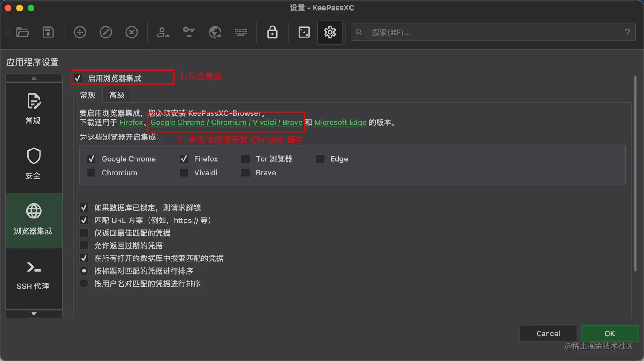This screenshot has width=644, height=361.
Task: Click the edit entry pencil icon
Action: click(x=106, y=32)
